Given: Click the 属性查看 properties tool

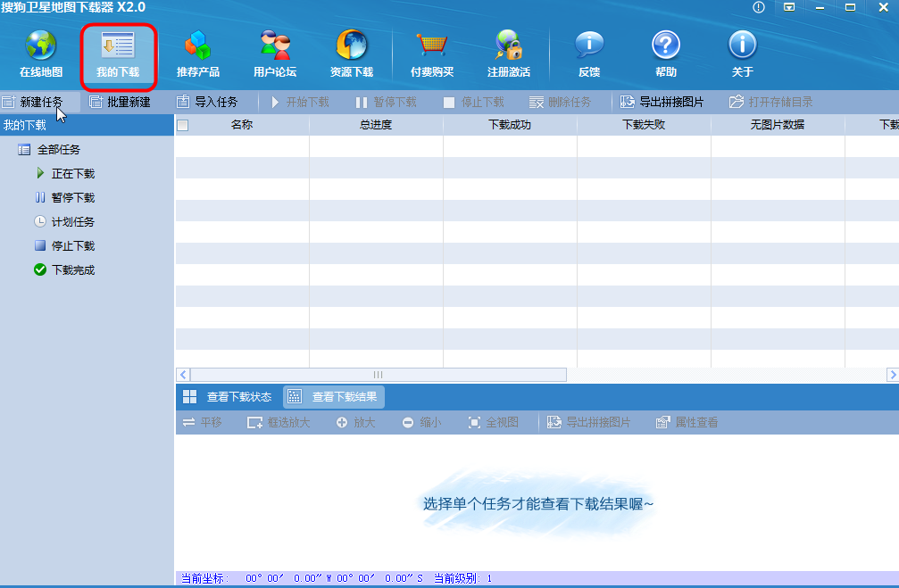Looking at the screenshot, I should (687, 422).
